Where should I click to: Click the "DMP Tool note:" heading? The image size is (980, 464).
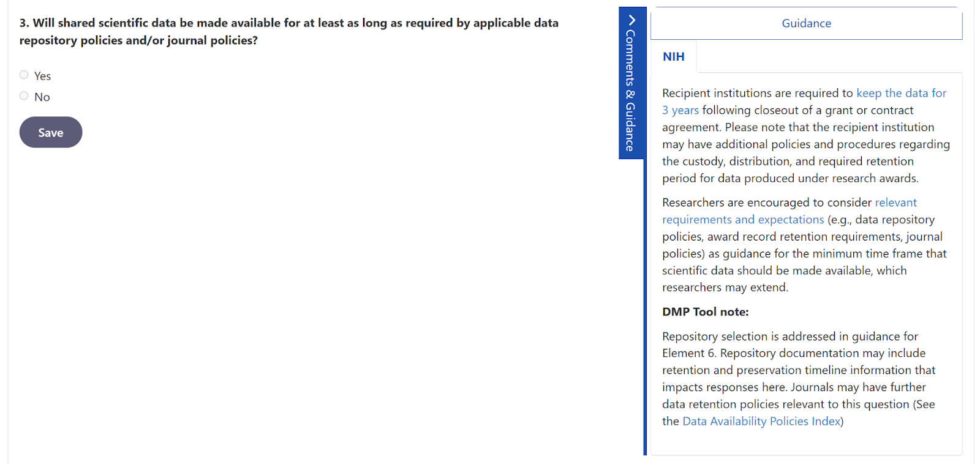[705, 312]
